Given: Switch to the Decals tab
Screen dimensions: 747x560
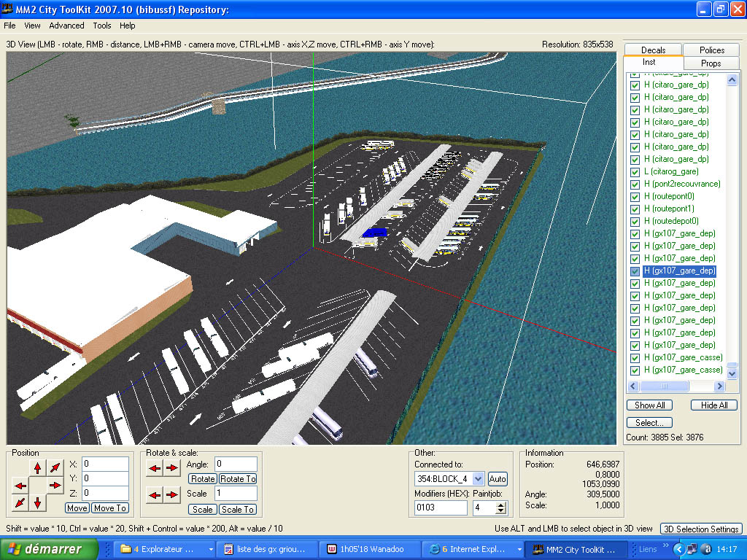Looking at the screenshot, I should (x=653, y=50).
